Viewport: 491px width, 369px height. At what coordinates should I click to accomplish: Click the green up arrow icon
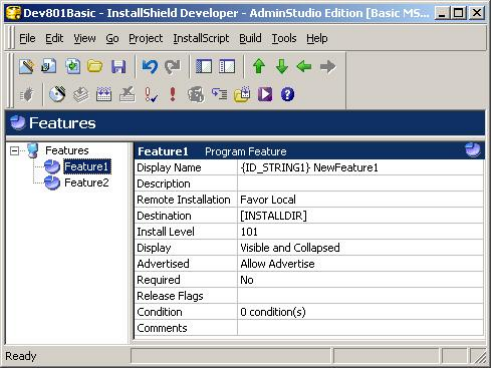pyautogui.click(x=259, y=66)
